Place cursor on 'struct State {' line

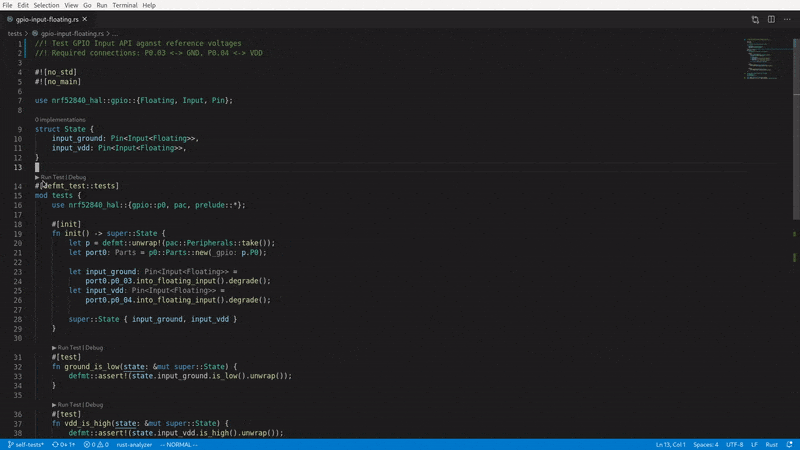point(64,129)
